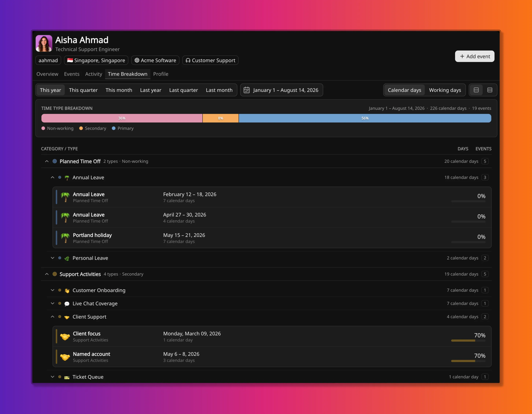Select the This month range
532x414 pixels.
click(x=119, y=90)
